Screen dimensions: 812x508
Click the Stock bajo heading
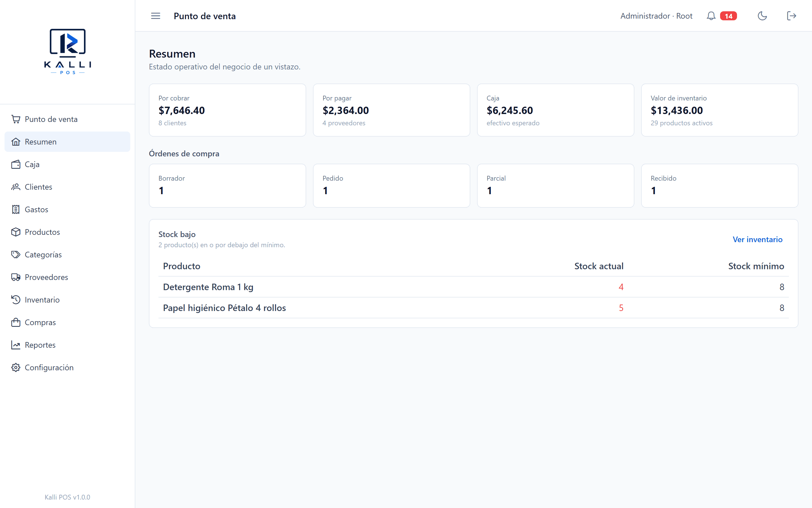click(177, 234)
